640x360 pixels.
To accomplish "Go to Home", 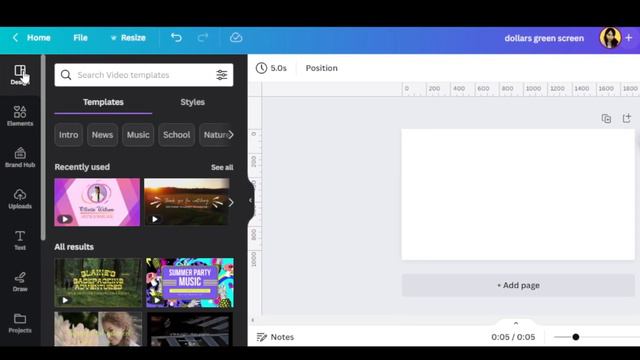I will click(x=39, y=38).
